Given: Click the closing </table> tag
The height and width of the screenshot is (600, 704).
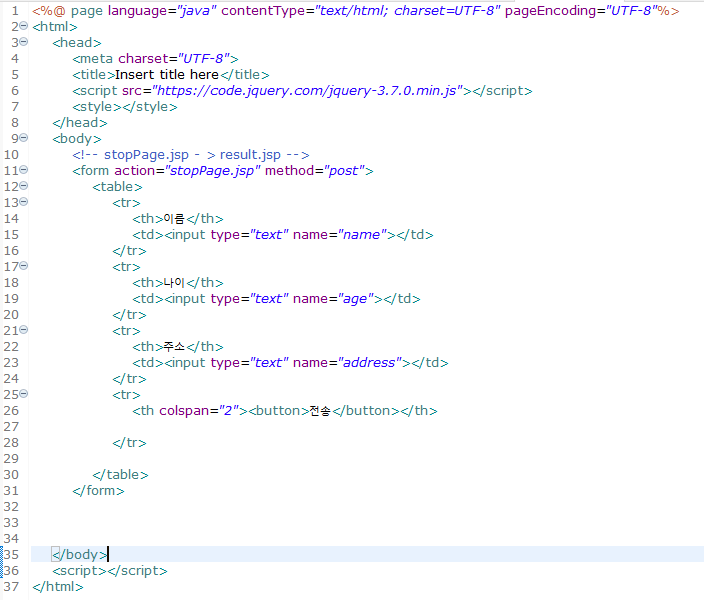Looking at the screenshot, I should pos(120,475).
